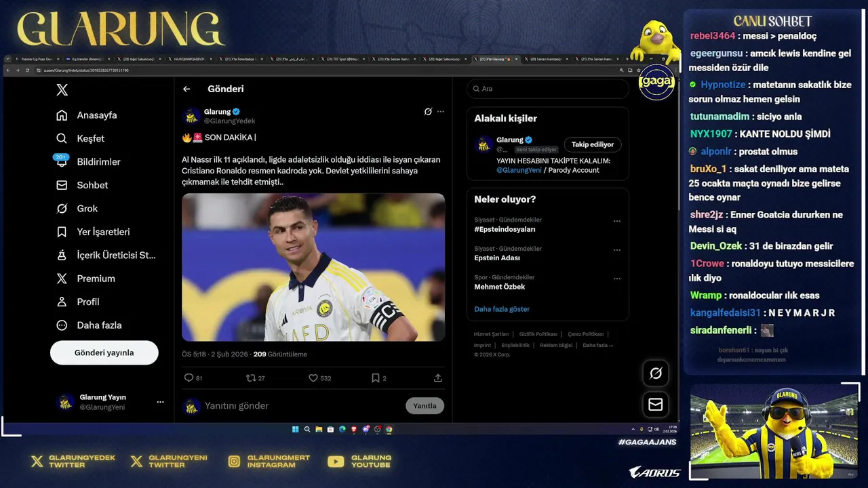The height and width of the screenshot is (488, 868).
Task: Click the 209 Görüntüleme view count
Action: pos(280,354)
